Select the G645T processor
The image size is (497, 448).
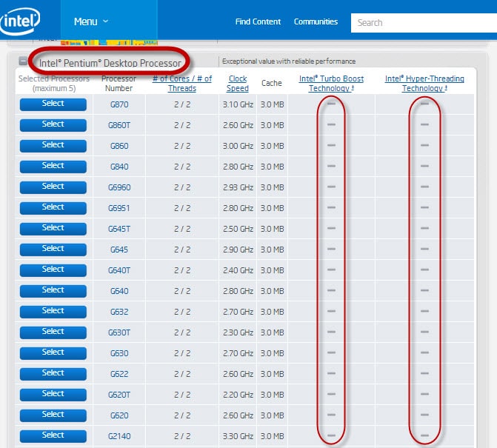pos(53,229)
